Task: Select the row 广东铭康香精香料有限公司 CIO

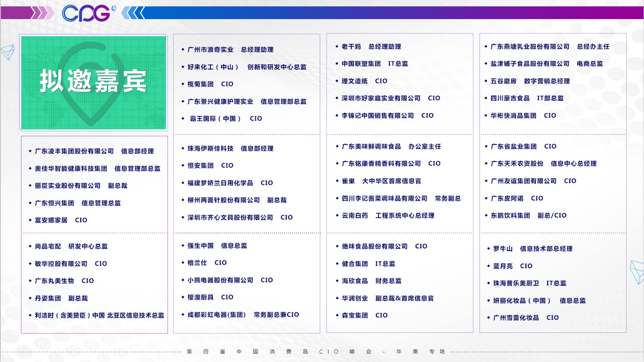Action: pyautogui.click(x=388, y=164)
